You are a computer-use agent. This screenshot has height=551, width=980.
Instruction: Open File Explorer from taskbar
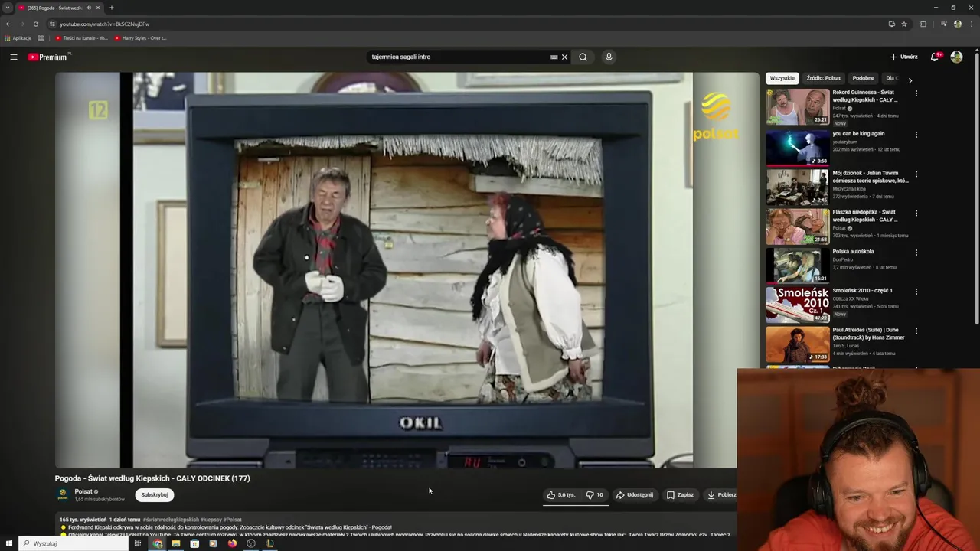[x=176, y=543]
